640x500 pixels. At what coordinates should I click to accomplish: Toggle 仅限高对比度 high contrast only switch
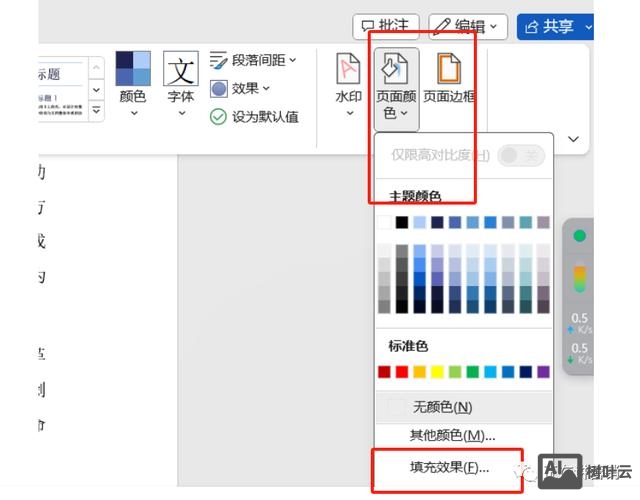(x=521, y=156)
